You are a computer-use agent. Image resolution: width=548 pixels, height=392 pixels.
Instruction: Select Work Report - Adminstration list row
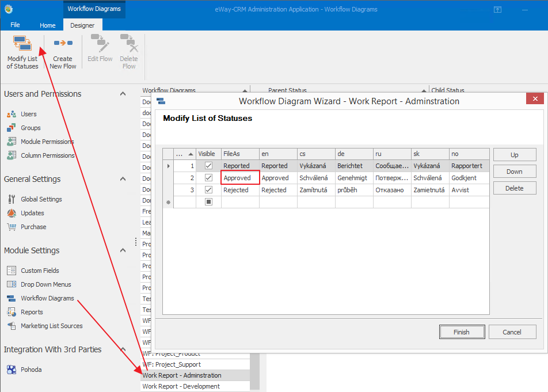(195, 375)
